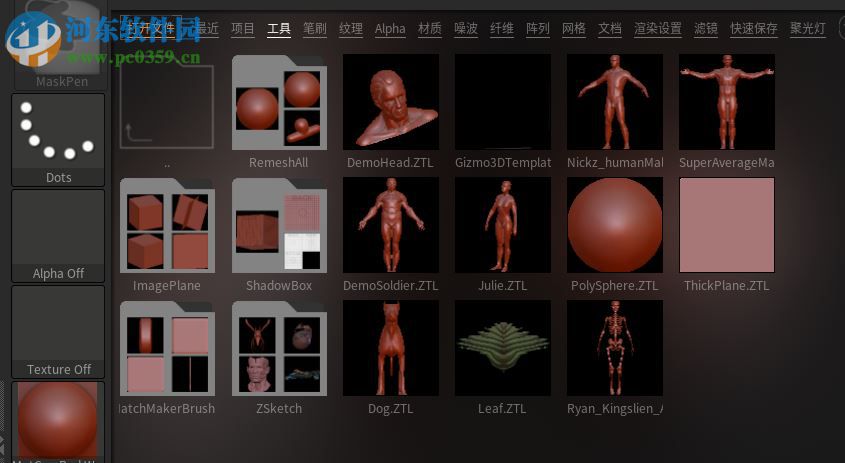Switch to the 快速保存 tab
This screenshot has height=463, width=845.
pyautogui.click(x=754, y=28)
